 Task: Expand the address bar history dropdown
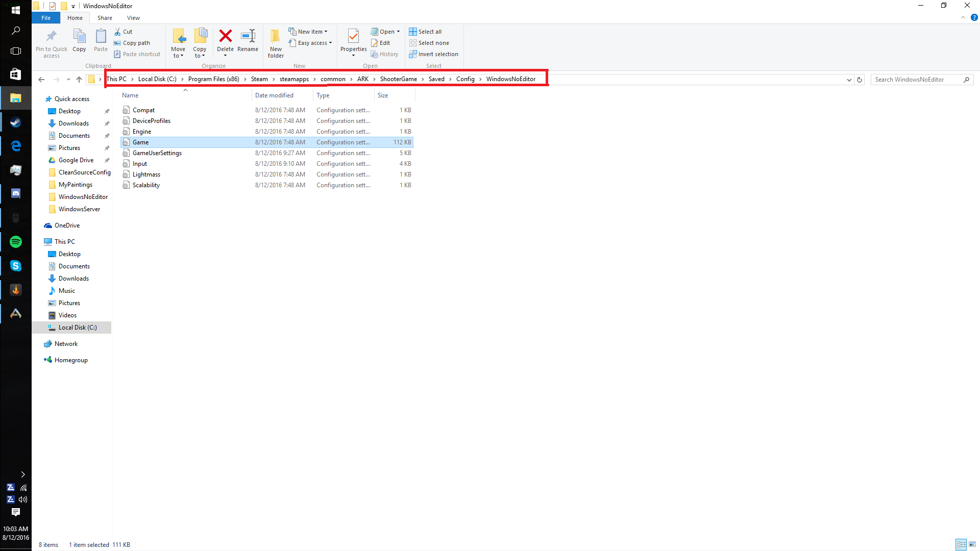[849, 80]
